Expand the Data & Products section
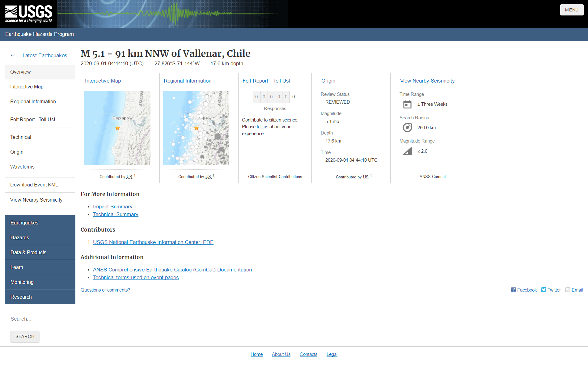The image size is (588, 367). click(x=28, y=252)
